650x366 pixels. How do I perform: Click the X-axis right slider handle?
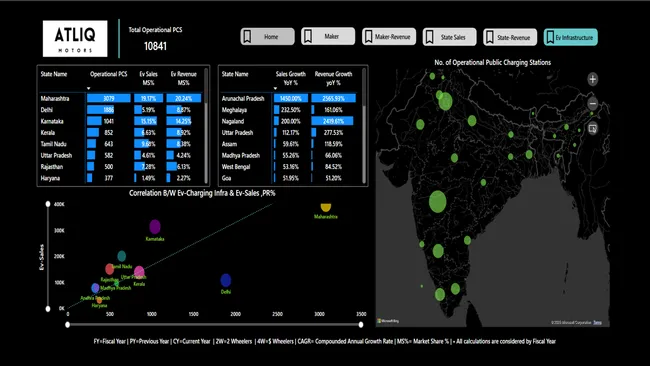point(361,325)
